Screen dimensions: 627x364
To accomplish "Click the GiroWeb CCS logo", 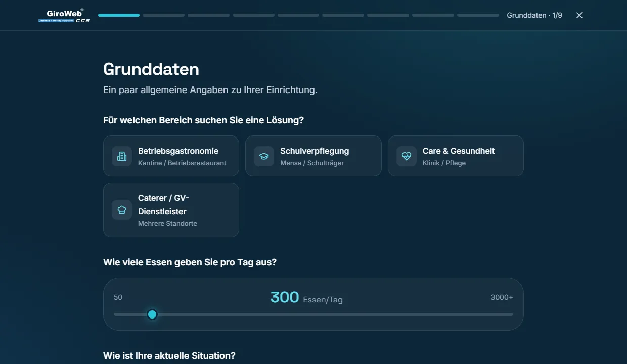I will 64,15.
